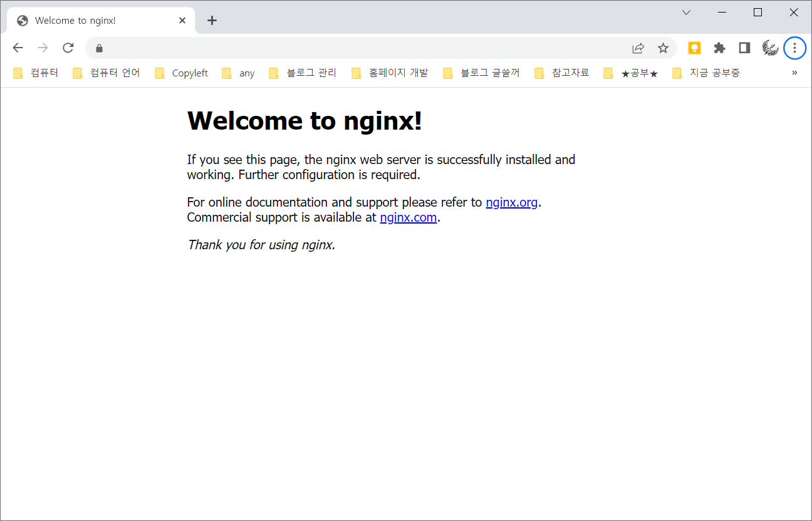The height and width of the screenshot is (521, 812).
Task: Open the 지금 공부중 bookmark folder
Action: (706, 73)
